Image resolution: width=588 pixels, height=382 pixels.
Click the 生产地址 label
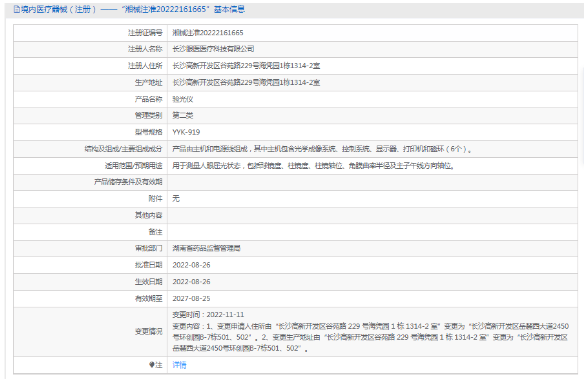point(148,82)
